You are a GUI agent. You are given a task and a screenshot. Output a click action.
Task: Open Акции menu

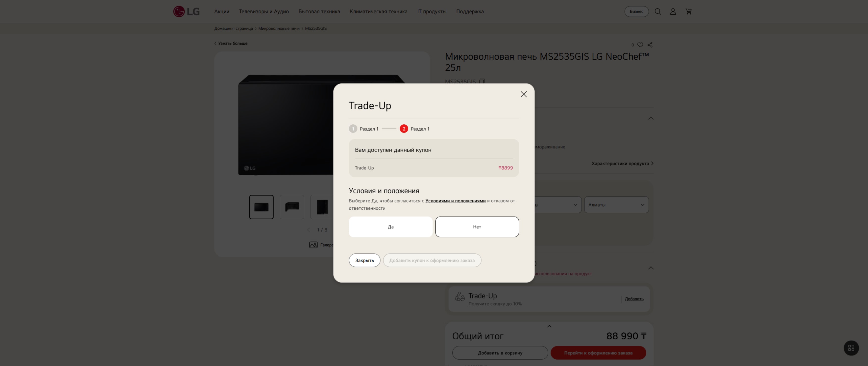222,11
